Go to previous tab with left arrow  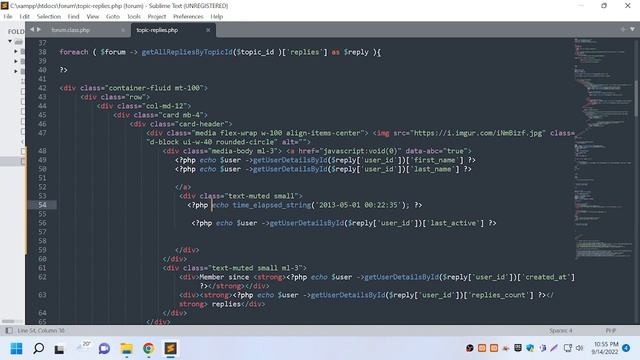[32, 29]
